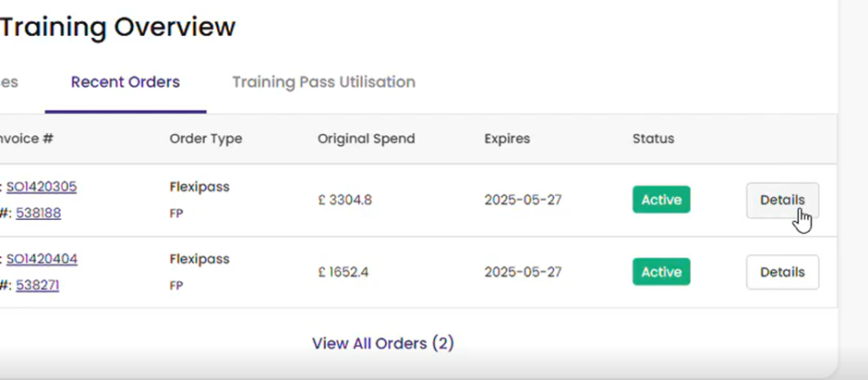Click Details for the £ 3304.8 order

(782, 200)
